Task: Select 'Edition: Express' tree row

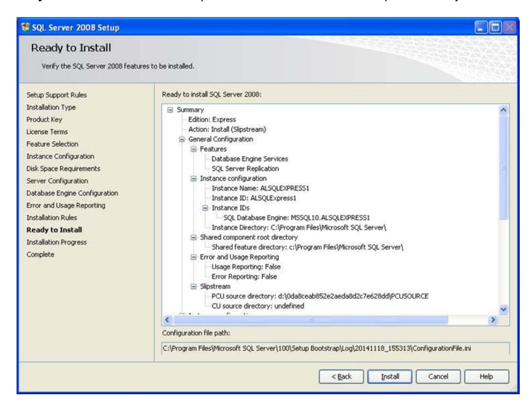Action: click(x=212, y=120)
